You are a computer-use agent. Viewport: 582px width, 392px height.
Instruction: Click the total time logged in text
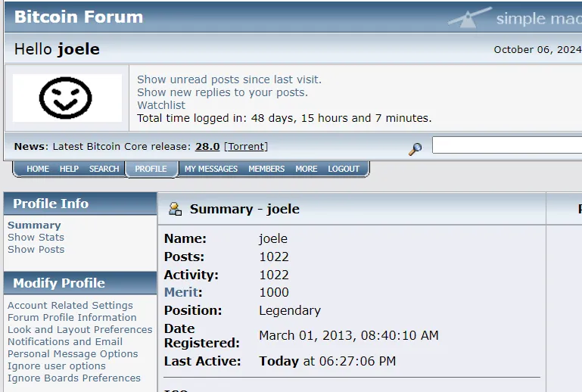[x=285, y=118]
